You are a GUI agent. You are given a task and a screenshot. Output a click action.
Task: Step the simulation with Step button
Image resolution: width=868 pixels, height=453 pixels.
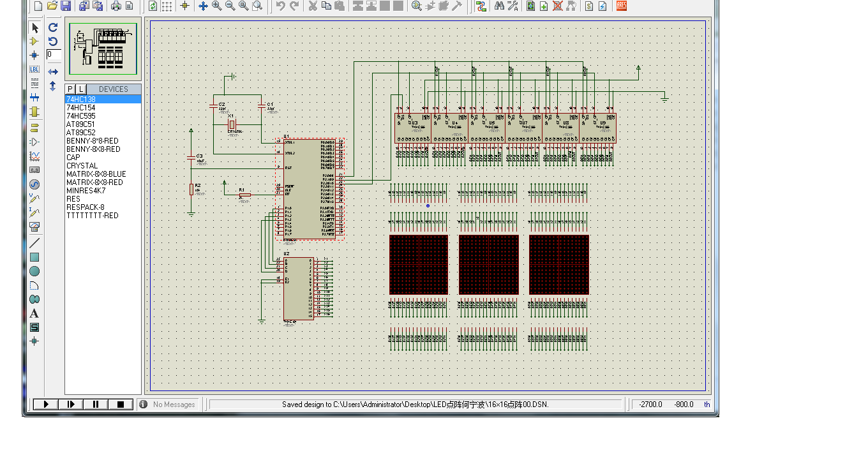71,404
